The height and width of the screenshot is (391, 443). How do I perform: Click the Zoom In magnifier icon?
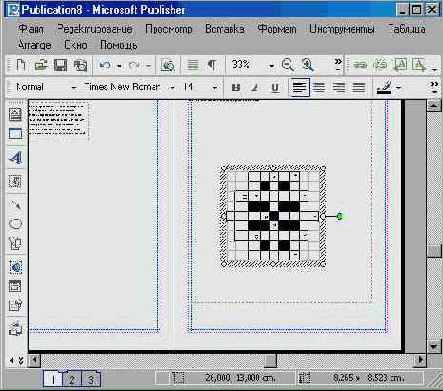tap(307, 65)
